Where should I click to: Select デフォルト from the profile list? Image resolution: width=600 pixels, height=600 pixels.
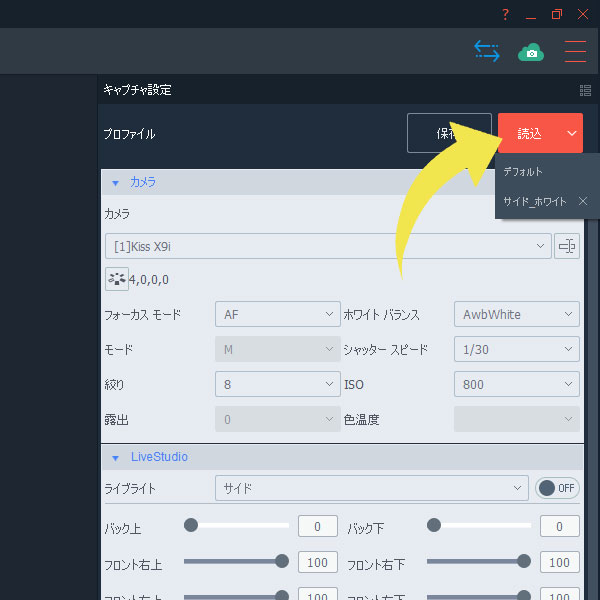point(523,172)
